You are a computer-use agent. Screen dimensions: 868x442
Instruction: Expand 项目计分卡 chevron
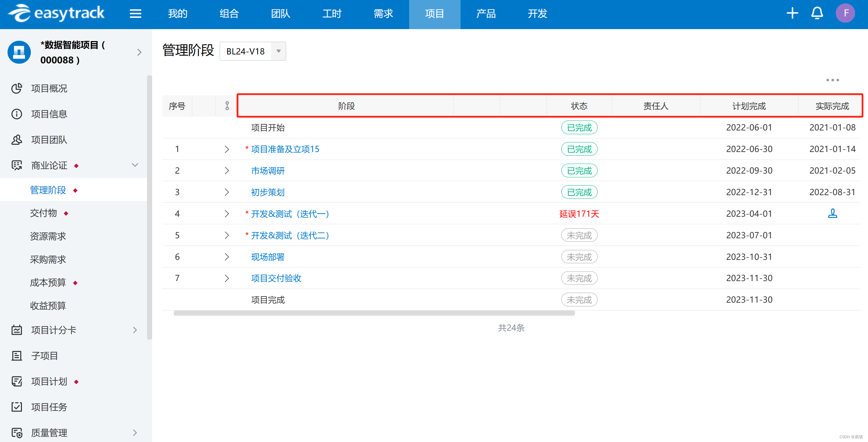point(135,330)
